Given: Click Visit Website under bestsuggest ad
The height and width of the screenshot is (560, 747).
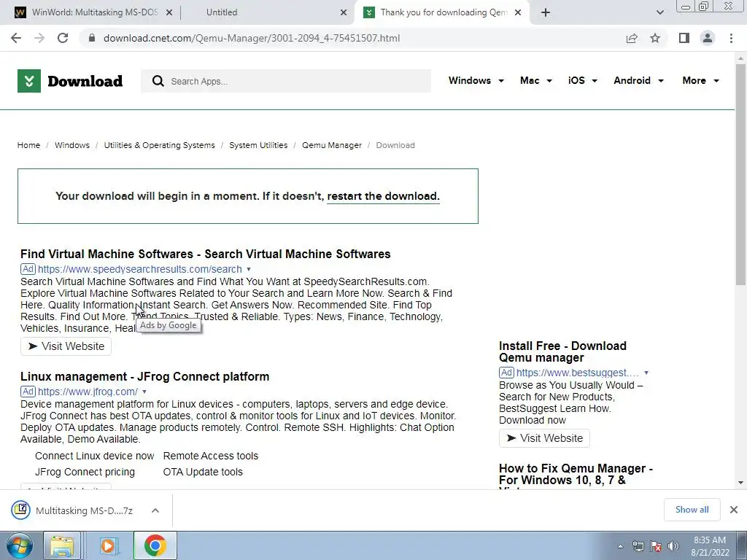Looking at the screenshot, I should coord(544,438).
